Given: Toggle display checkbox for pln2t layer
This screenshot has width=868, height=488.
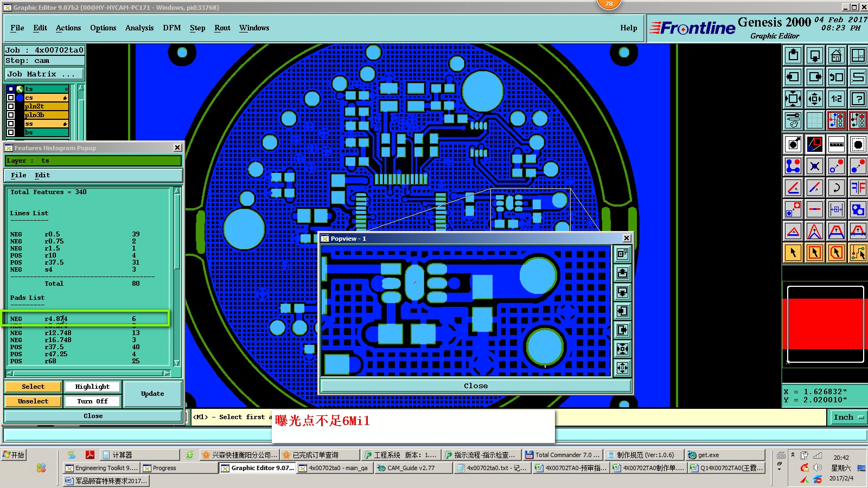Looking at the screenshot, I should pyautogui.click(x=11, y=106).
